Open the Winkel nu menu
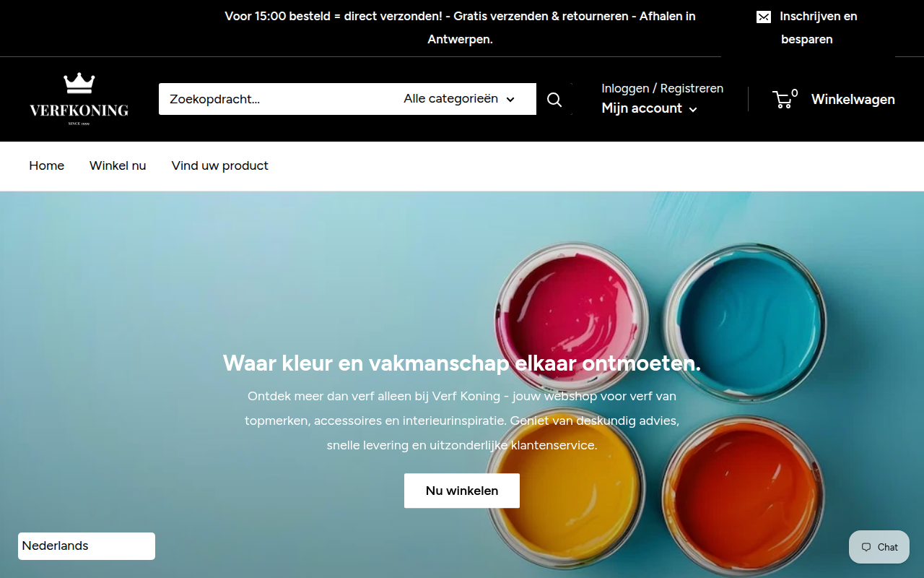 118,166
